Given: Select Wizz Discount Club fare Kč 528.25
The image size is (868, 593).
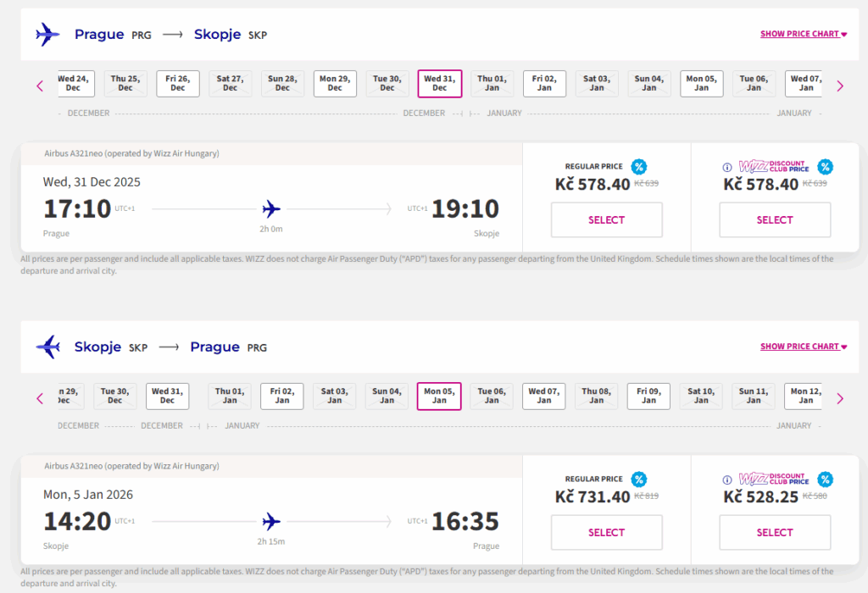Looking at the screenshot, I should [775, 532].
